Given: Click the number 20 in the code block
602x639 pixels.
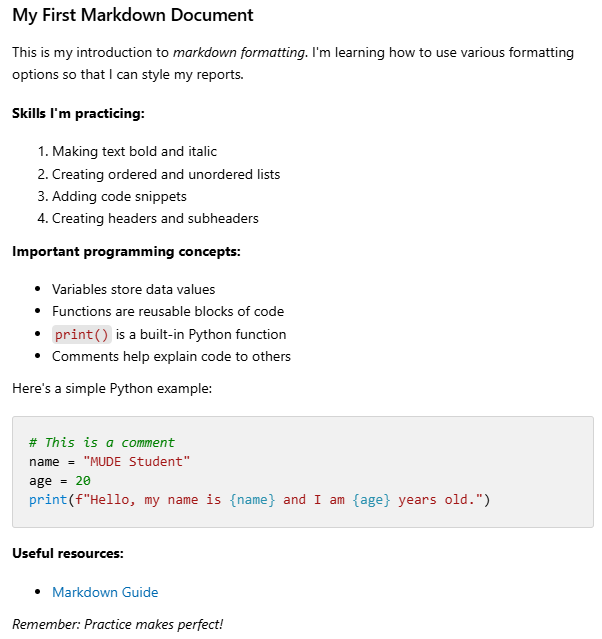Looking at the screenshot, I should point(83,480).
